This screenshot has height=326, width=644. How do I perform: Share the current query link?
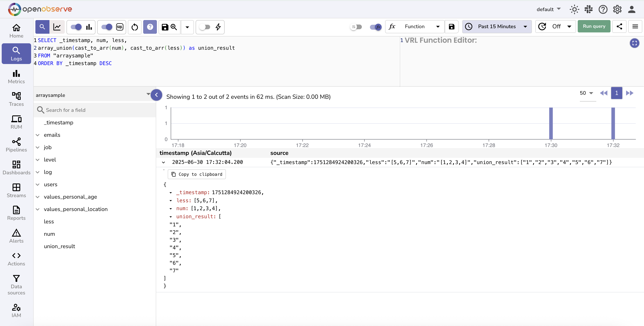619,26
